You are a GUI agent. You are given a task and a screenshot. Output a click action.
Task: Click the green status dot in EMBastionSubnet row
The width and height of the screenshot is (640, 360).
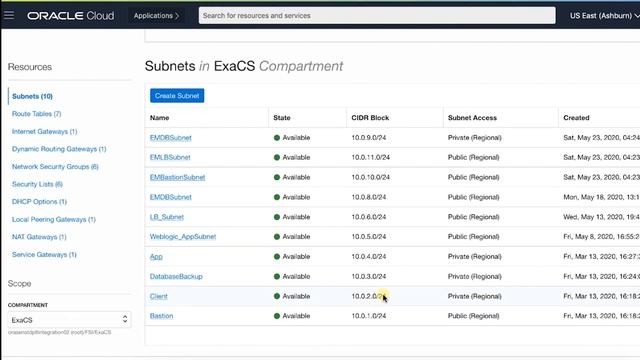(x=277, y=178)
